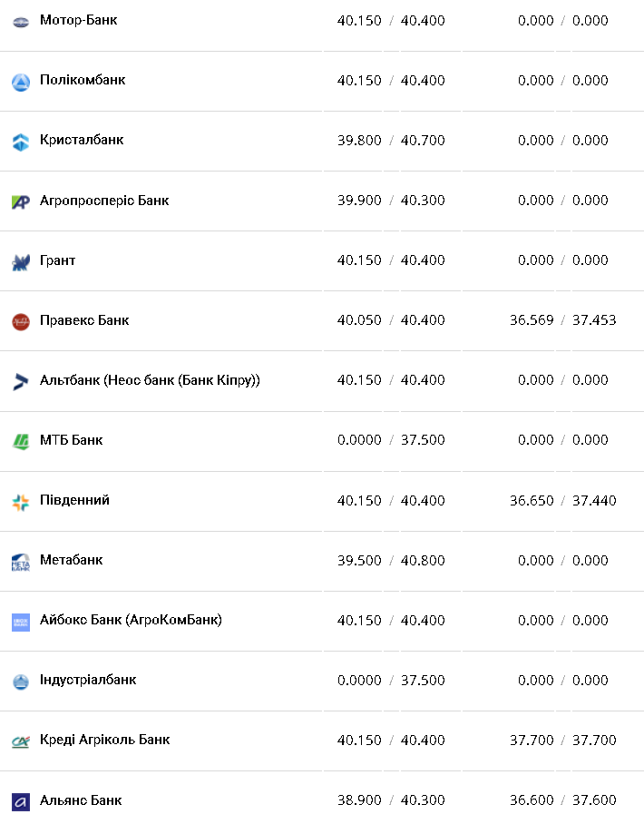Select Альтбанк (Неос банк) name
This screenshot has width=644, height=824.
pos(150,380)
